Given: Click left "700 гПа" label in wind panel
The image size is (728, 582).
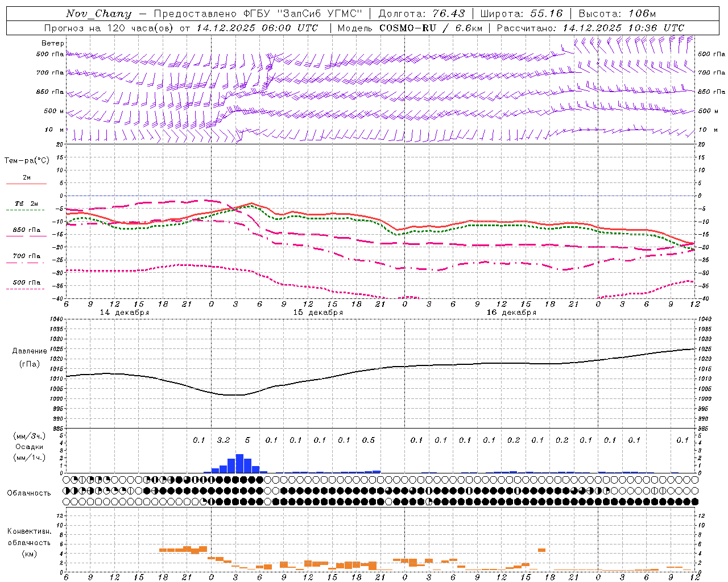Looking at the screenshot, I should 50,73.
